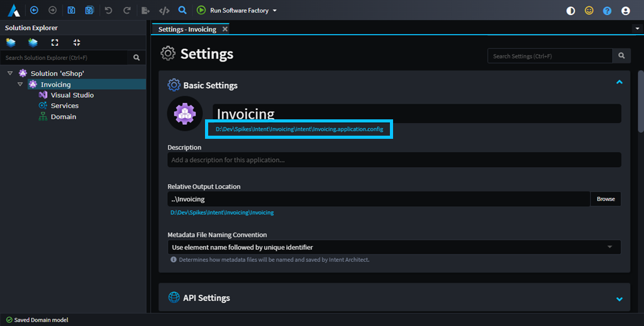Viewport: 644px width, 326px height.
Task: Focus the Search Settings field
Action: click(550, 56)
